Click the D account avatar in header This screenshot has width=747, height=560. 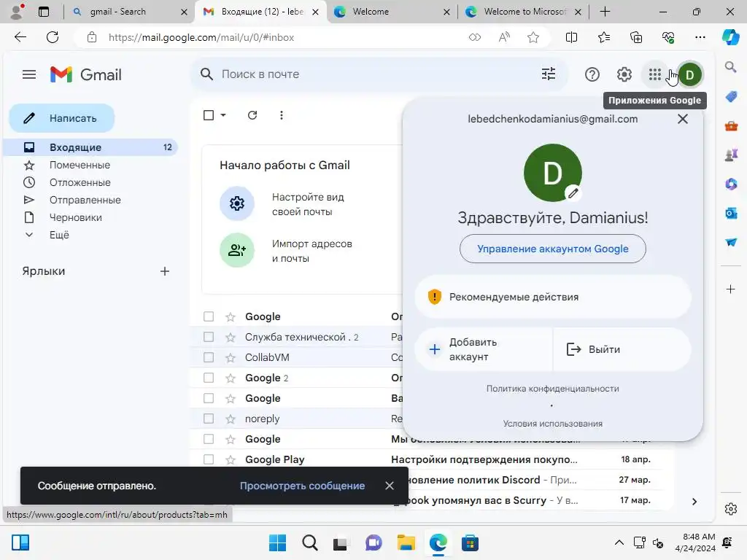tap(689, 75)
